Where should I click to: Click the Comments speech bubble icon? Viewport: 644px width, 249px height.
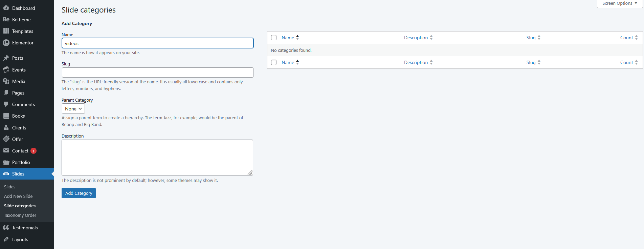tap(6, 104)
